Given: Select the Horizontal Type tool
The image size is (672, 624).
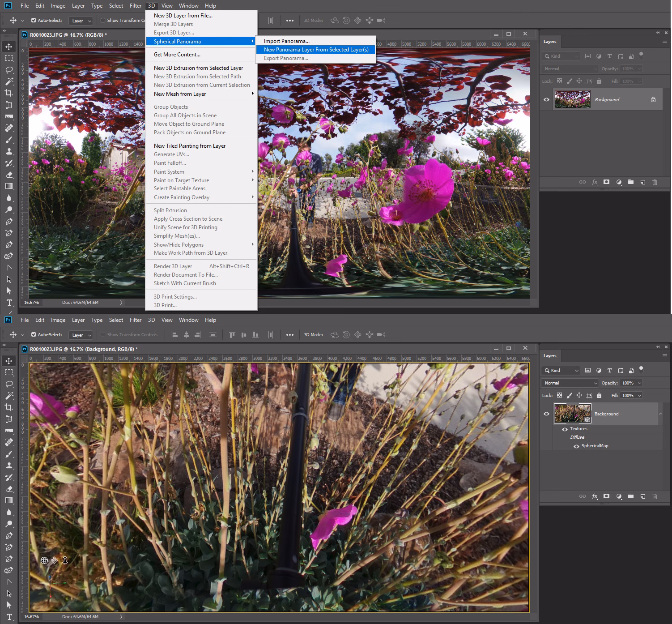Looking at the screenshot, I should click(9, 302).
